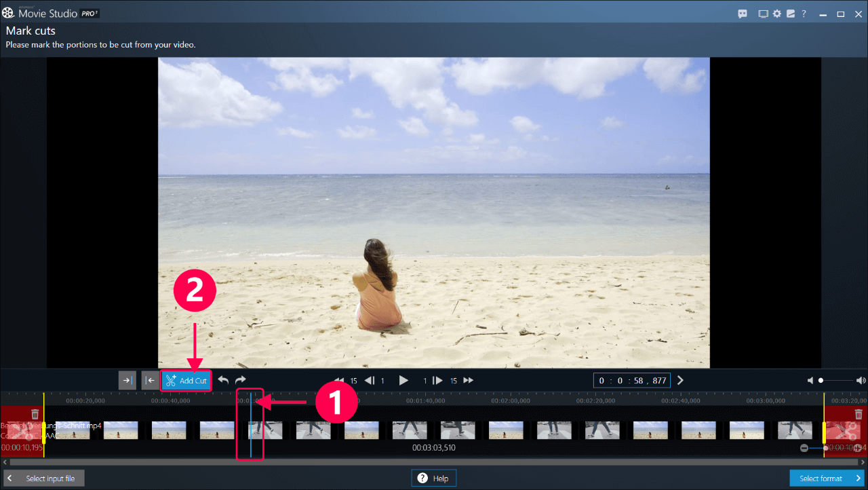The height and width of the screenshot is (490, 868).
Task: Click the question mark icon in title bar
Action: tap(804, 14)
